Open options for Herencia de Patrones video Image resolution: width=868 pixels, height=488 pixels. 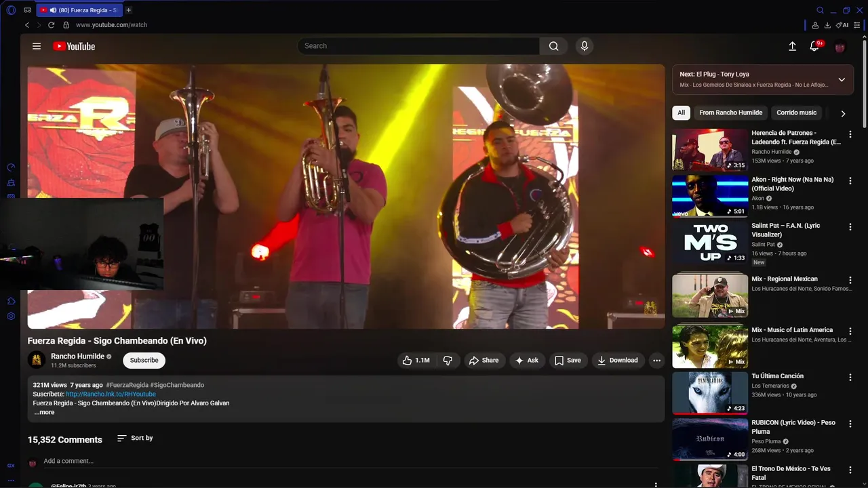click(x=850, y=134)
